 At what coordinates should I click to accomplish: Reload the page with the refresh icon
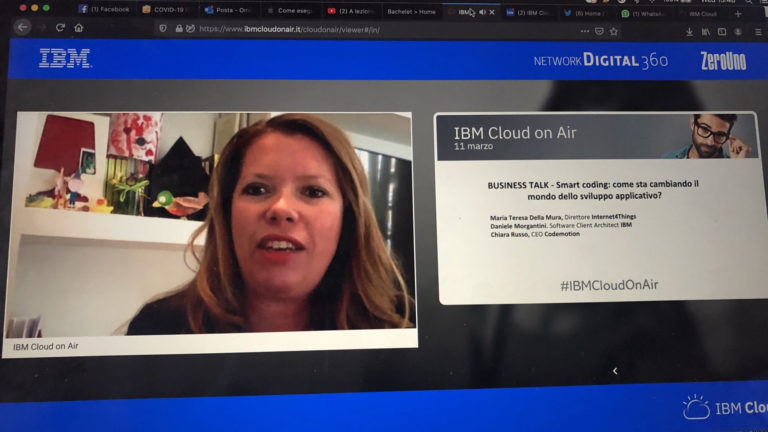[60, 27]
